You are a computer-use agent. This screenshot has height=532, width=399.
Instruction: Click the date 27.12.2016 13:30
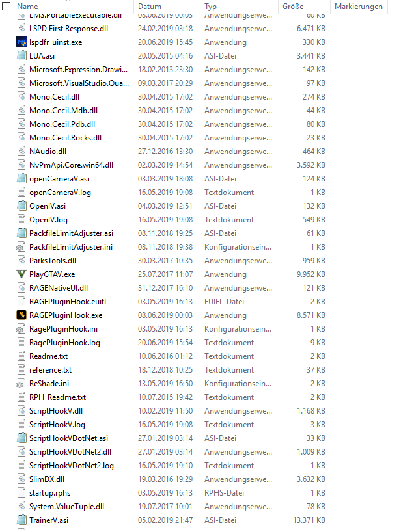[165, 152]
